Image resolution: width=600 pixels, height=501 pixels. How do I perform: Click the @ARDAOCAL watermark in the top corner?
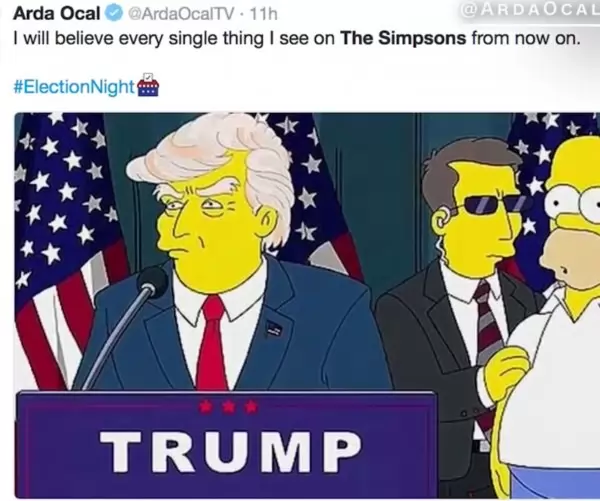(x=531, y=10)
